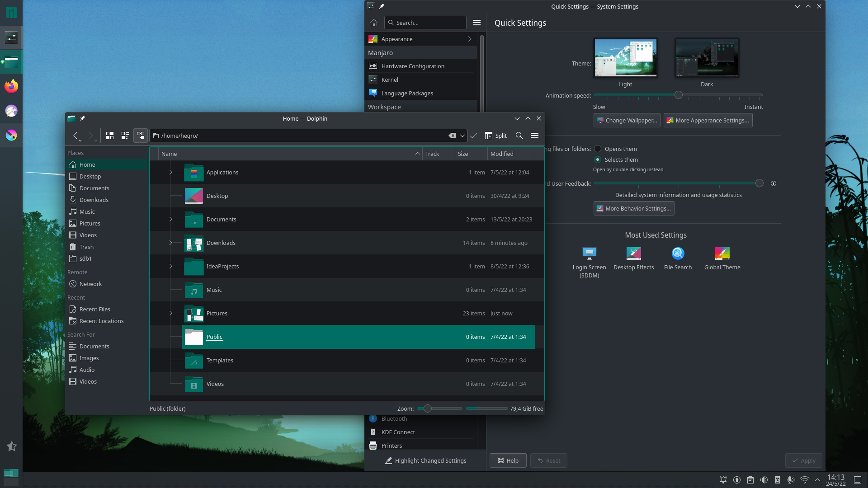Expand the Documents folder tree
The image size is (868, 488).
tap(170, 219)
